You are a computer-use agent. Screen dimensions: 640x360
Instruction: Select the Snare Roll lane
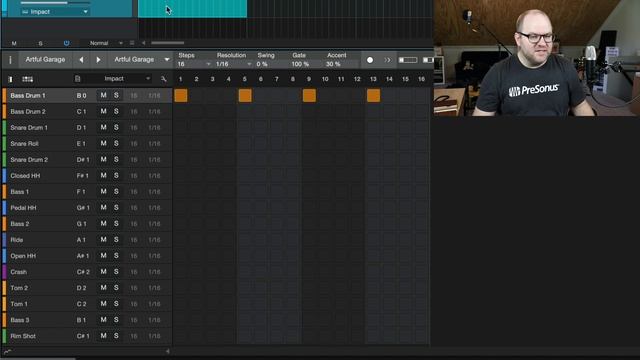24,144
